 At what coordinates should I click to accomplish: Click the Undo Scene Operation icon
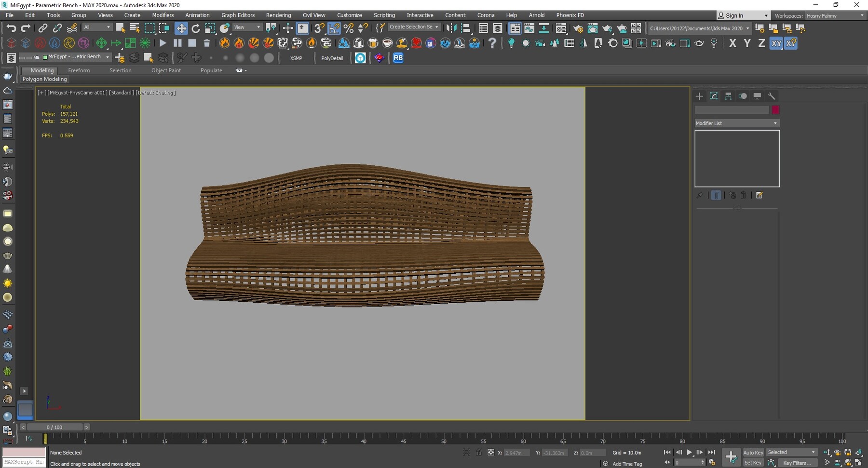pos(12,28)
